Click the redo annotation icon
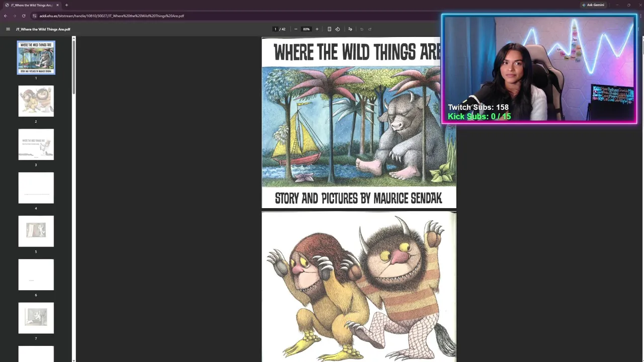 coord(370,29)
